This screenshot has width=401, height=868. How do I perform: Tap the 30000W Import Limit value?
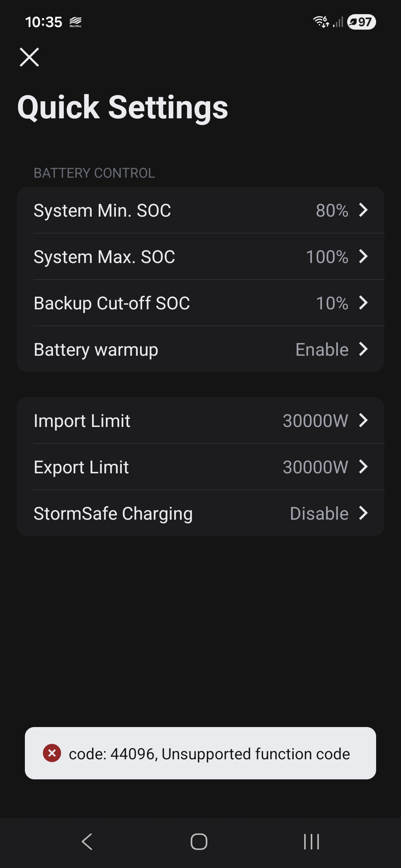click(x=315, y=421)
